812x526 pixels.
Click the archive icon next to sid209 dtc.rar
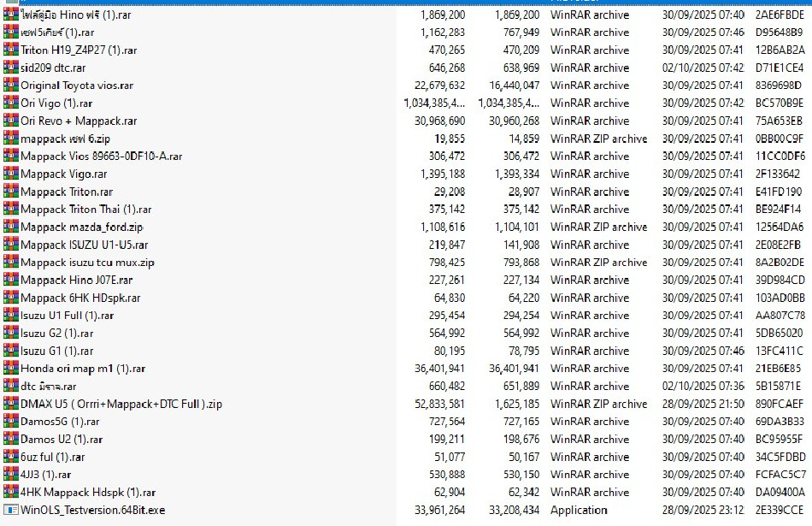tap(10, 68)
